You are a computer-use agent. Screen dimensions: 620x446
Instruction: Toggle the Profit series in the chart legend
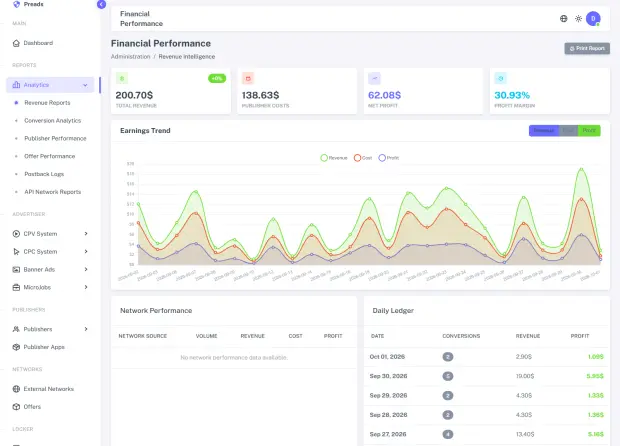pyautogui.click(x=389, y=158)
